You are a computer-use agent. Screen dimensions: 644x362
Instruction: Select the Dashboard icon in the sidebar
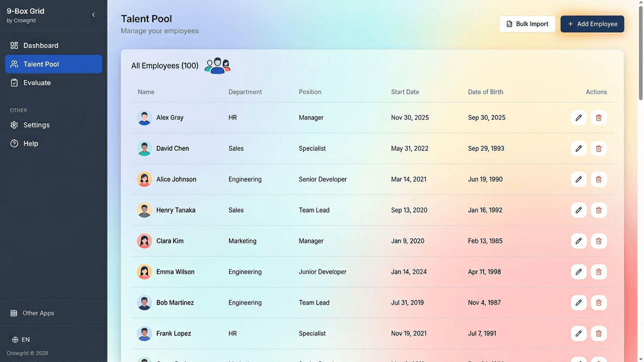click(15, 45)
